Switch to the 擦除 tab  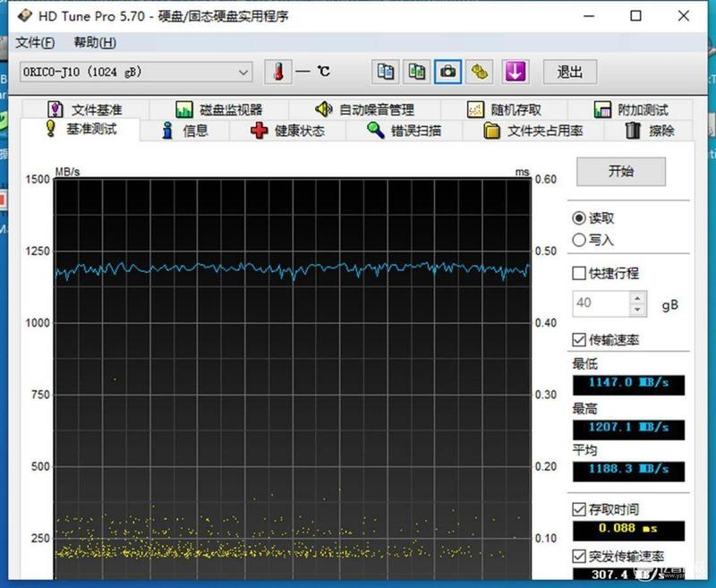(649, 131)
